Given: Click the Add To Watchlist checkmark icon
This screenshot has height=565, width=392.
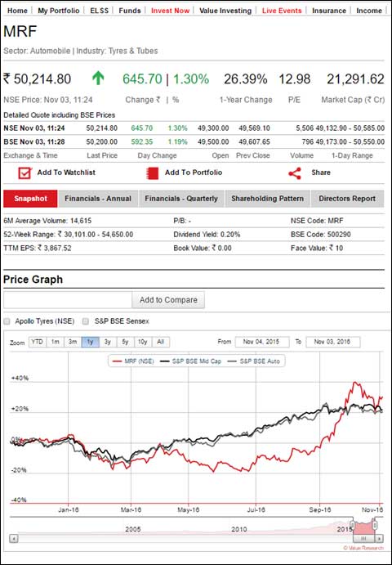Looking at the screenshot, I should 24,173.
